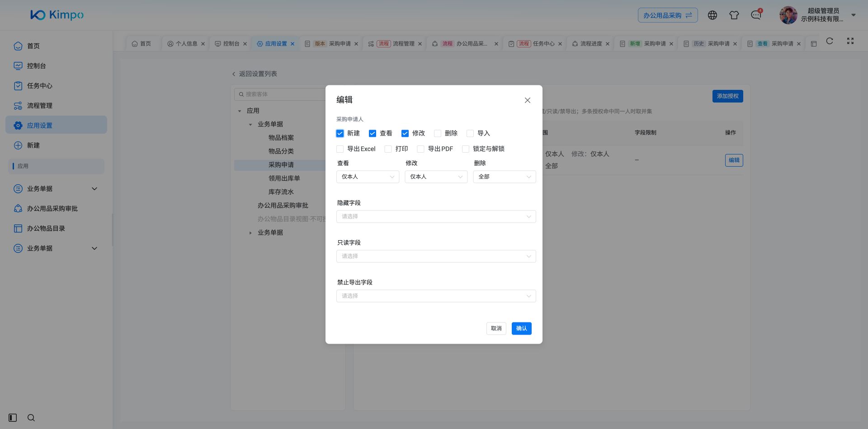Click 返回设置列表 link
The image size is (868, 429).
[x=255, y=74]
